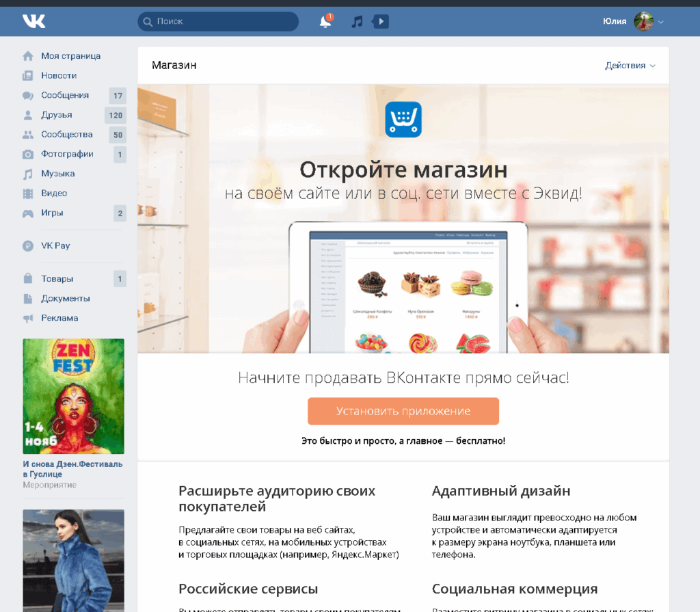Open Фотографии photo section
This screenshot has width=700, height=612.
59,154
